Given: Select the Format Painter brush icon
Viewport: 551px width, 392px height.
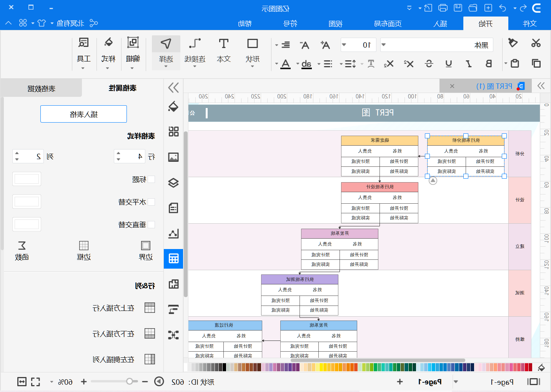Looking at the screenshot, I should click(x=513, y=43).
